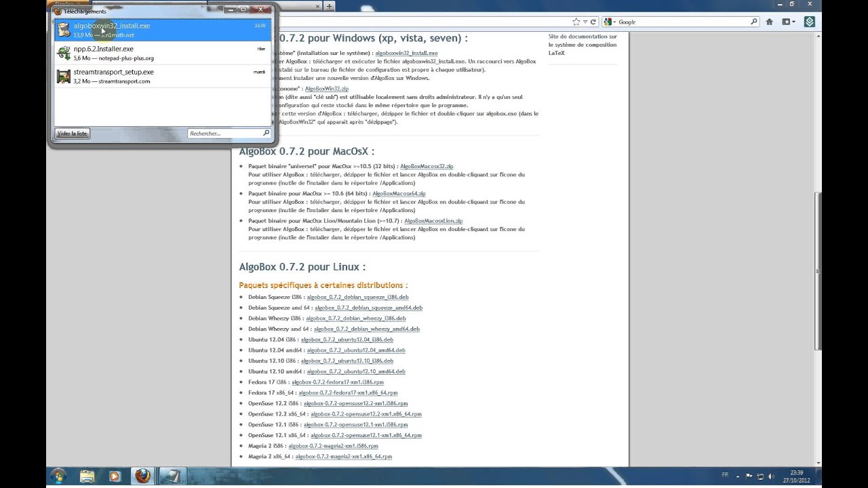Click the green shield extension icon
Viewport: 868px width, 488px height.
click(810, 22)
